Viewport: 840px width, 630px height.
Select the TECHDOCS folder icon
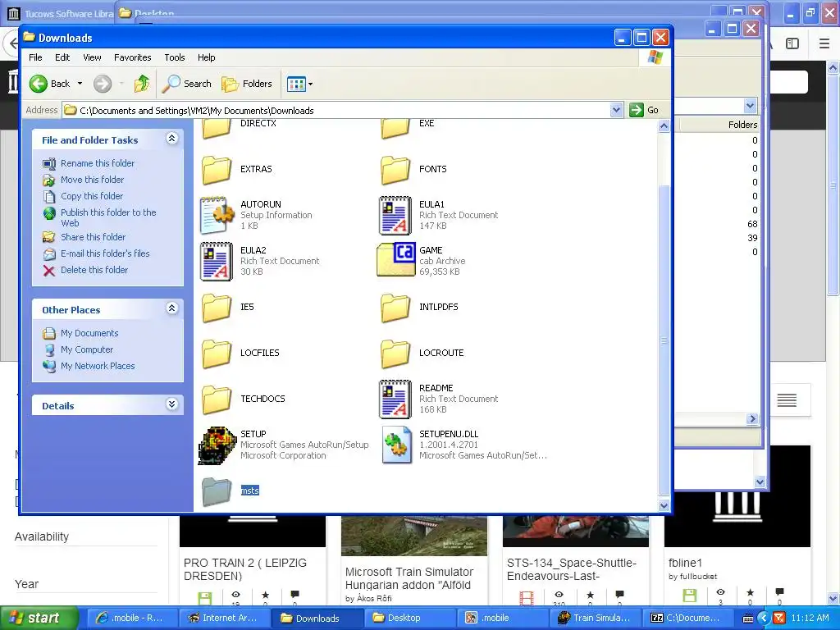click(x=217, y=399)
